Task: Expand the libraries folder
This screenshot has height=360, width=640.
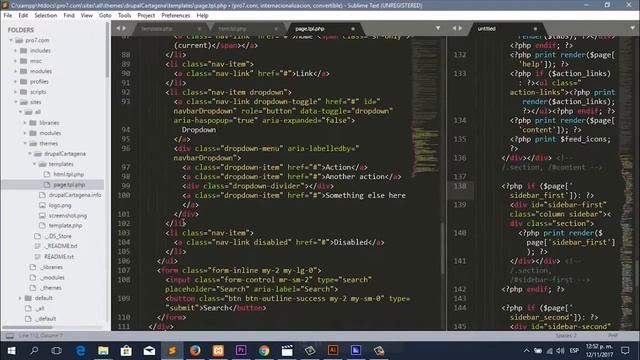Action: [24, 123]
